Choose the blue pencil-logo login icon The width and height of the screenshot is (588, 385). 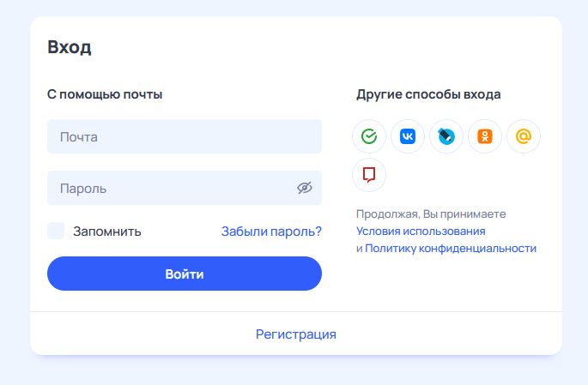[x=446, y=136]
